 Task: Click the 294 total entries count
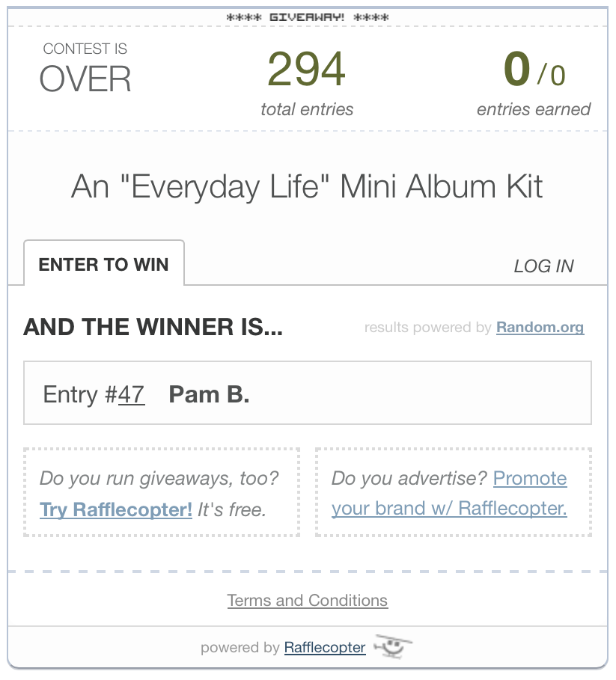[x=307, y=70]
